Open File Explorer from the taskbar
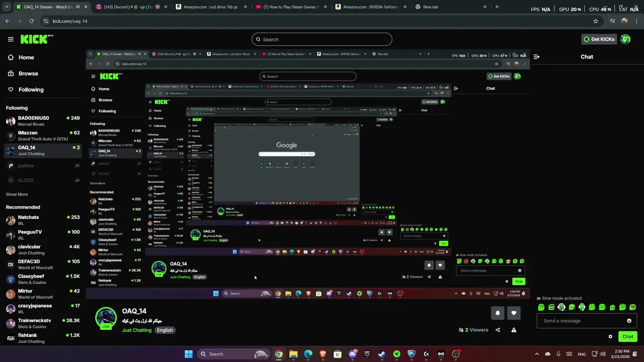The width and height of the screenshot is (644, 362). pyautogui.click(x=293, y=354)
